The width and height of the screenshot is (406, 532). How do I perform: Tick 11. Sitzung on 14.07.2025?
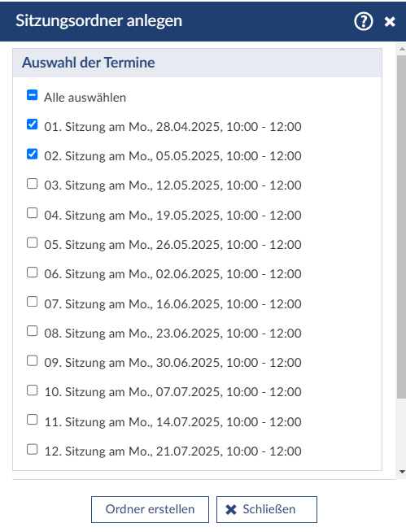click(x=33, y=420)
